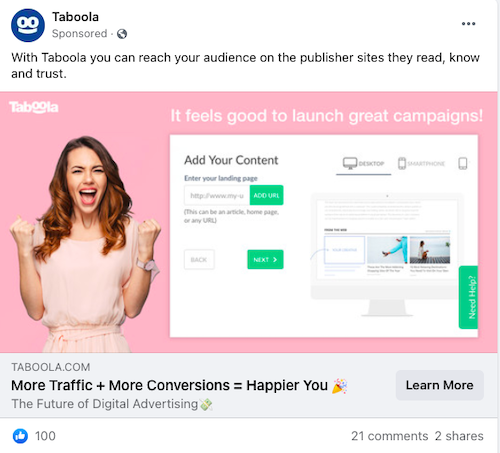Click the Add Your Content heading

coord(231,160)
